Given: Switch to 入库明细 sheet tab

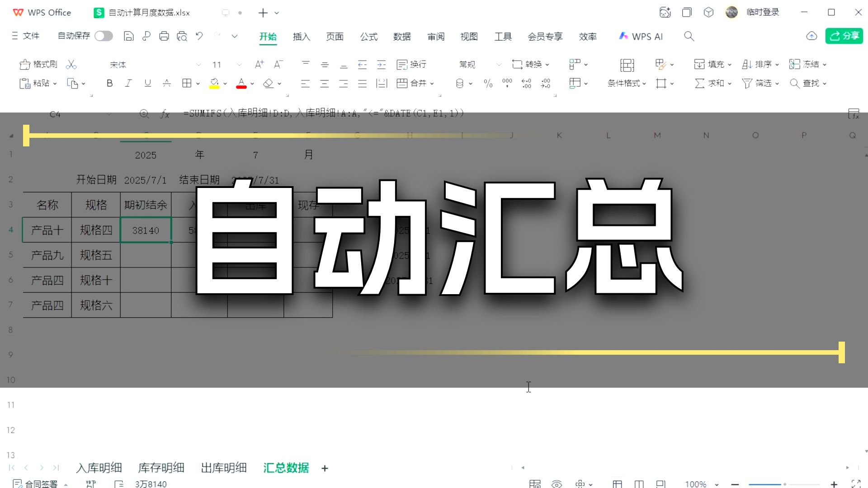Looking at the screenshot, I should pos(99,468).
